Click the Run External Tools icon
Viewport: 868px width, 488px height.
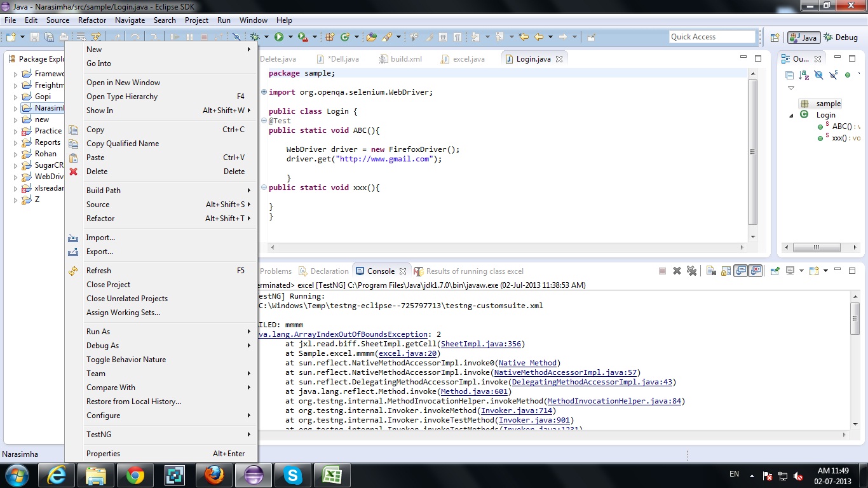click(303, 37)
